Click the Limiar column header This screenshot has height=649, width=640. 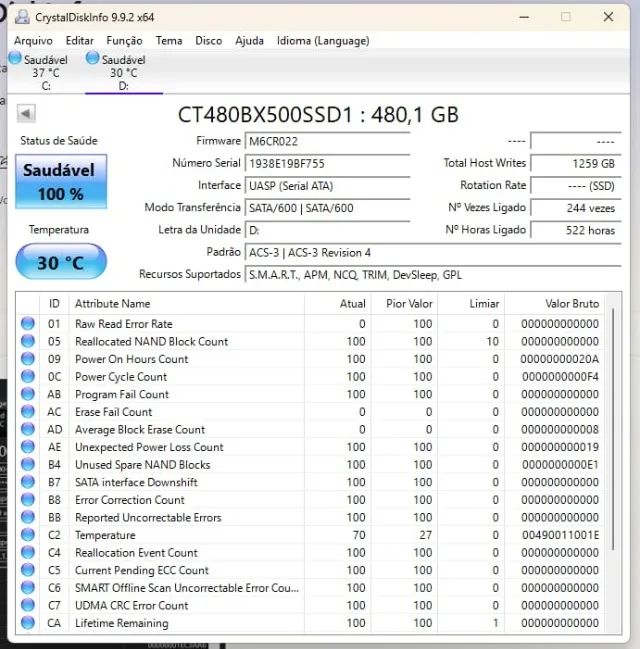point(472,304)
